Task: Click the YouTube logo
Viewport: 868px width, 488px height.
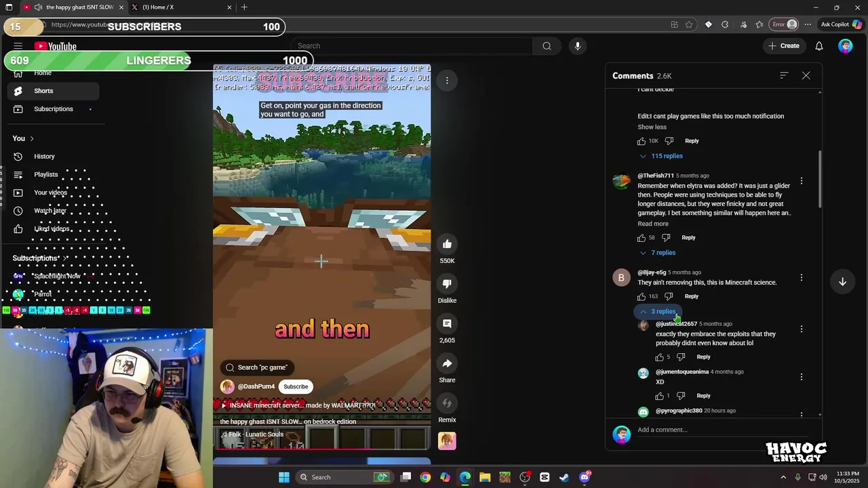Action: (x=56, y=46)
